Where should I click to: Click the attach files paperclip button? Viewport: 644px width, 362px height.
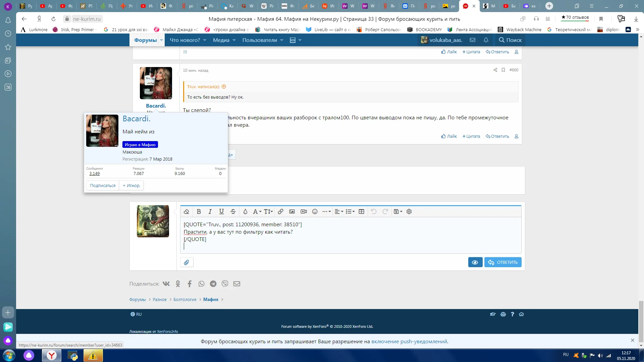click(186, 262)
